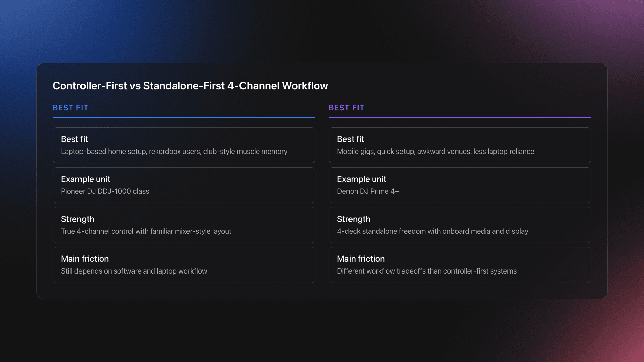Viewport: 644px width, 362px height.
Task: Select the Pioneer DJ DDJ-1000 class text
Action: (105, 191)
